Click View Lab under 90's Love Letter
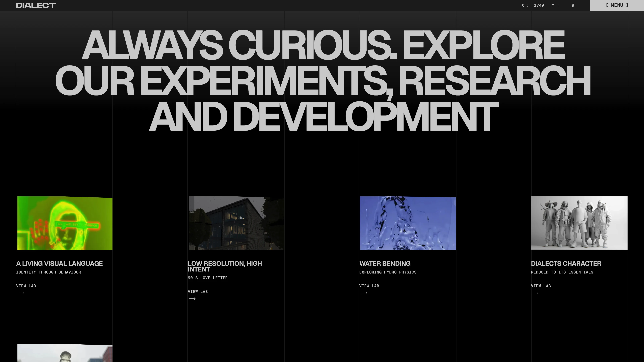 point(198,292)
